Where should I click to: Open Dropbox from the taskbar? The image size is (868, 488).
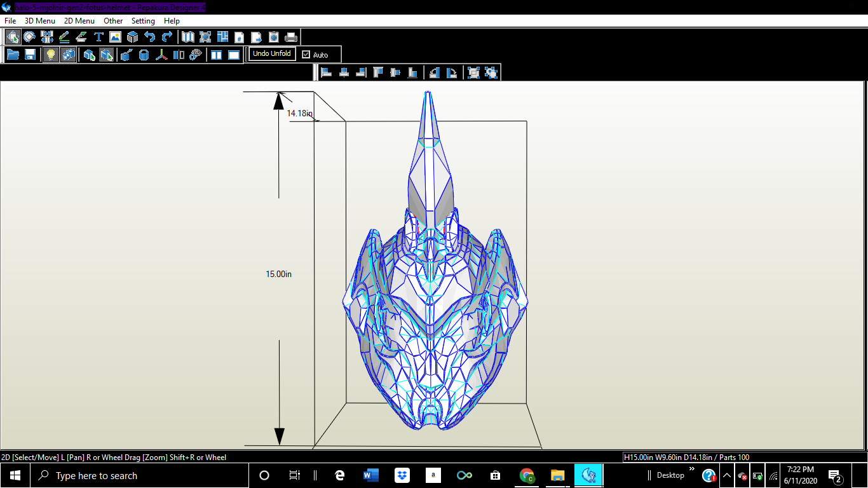(x=402, y=475)
